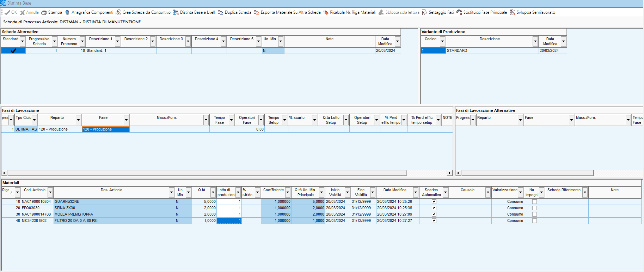Screen dimensions: 644x272
Task: Open Cod. Articolo column filter dropdown
Action: tap(50, 192)
